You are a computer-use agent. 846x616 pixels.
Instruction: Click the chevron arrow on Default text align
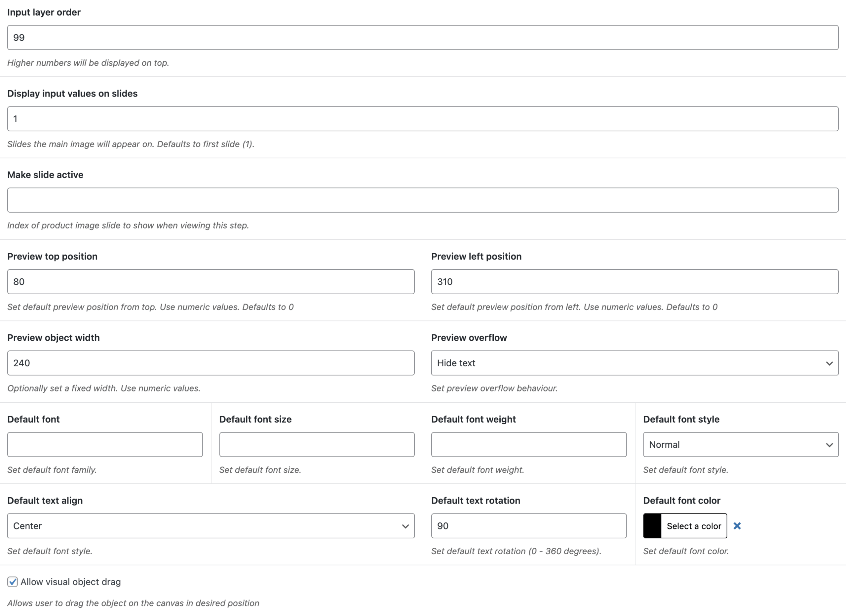pos(405,526)
